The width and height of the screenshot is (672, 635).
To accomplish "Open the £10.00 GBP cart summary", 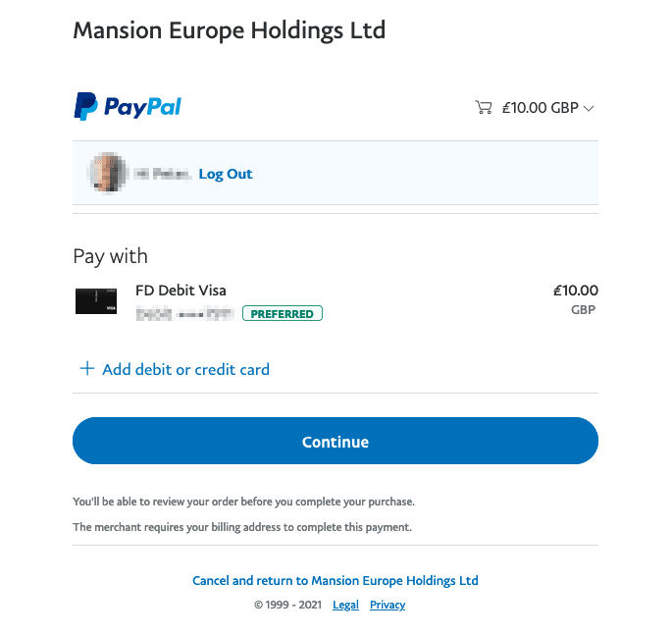I will 540,108.
